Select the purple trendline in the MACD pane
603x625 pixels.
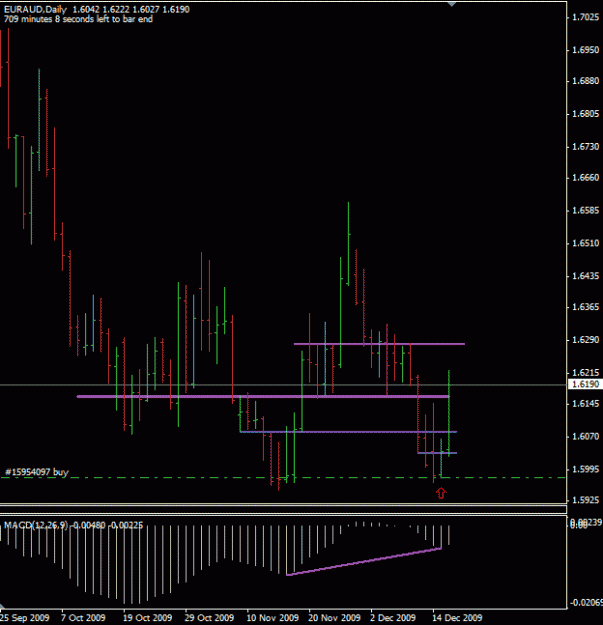(363, 562)
